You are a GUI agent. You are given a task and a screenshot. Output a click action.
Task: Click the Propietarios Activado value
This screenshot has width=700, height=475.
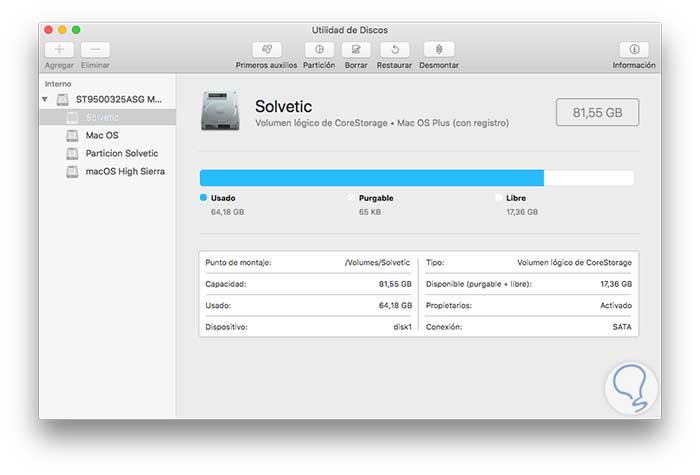pyautogui.click(x=616, y=305)
